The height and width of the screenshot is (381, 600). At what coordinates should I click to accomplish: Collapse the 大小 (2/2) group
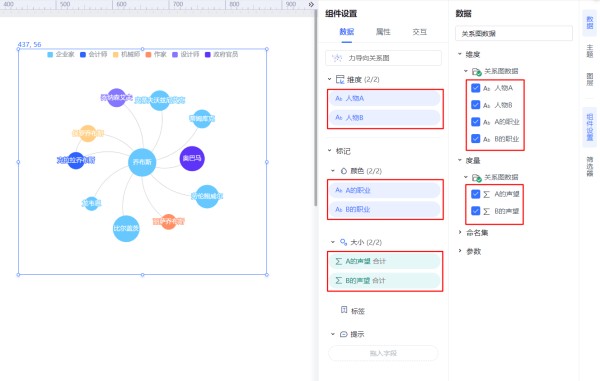[x=333, y=242]
